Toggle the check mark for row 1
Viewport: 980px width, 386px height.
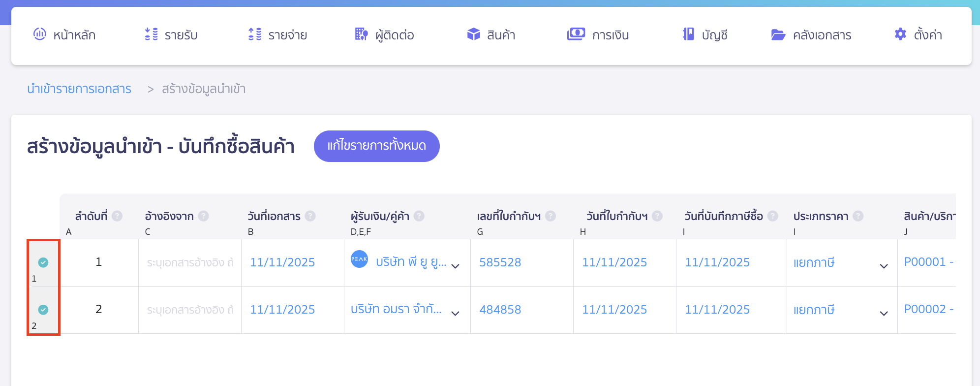click(x=43, y=262)
